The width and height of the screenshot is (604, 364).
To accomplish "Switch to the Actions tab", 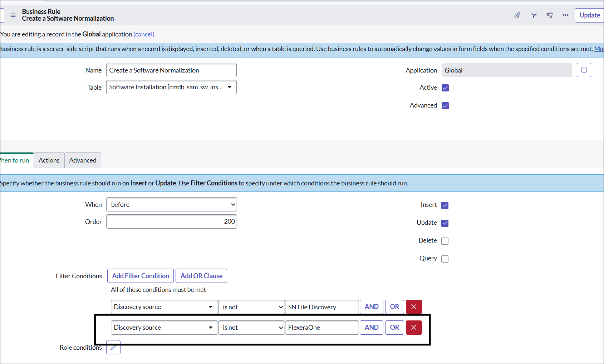I will [x=49, y=160].
